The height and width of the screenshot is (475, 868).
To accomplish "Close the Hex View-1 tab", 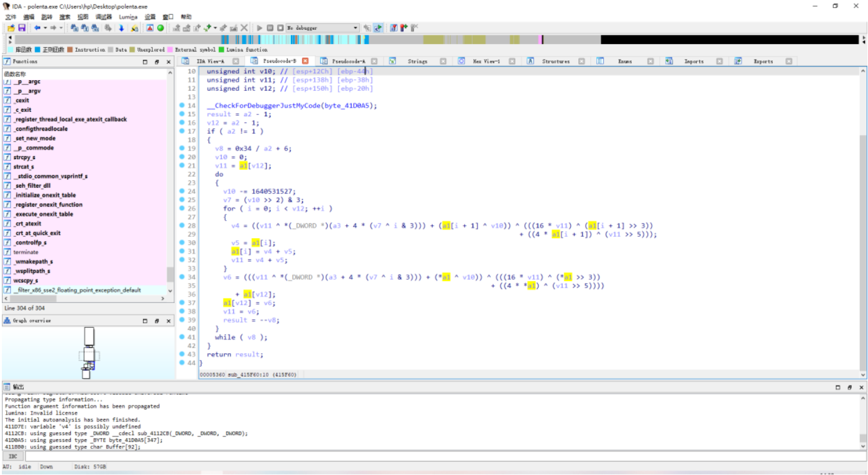I will [512, 62].
